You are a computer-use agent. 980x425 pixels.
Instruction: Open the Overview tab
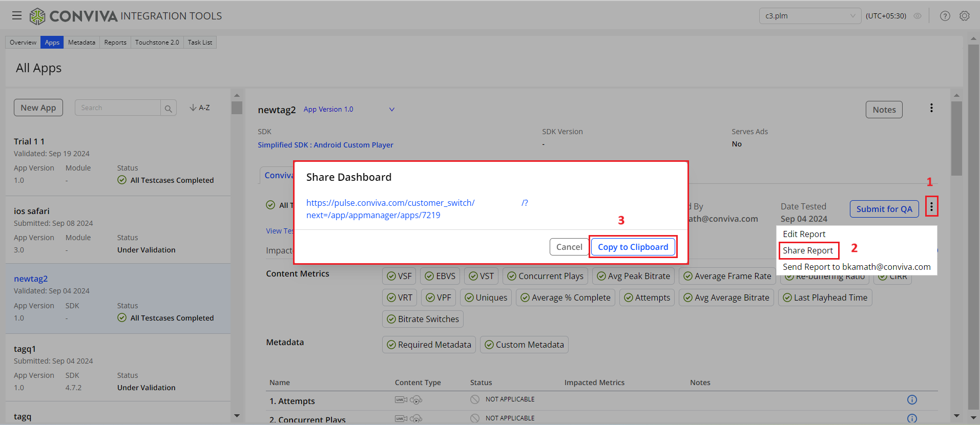[23, 42]
